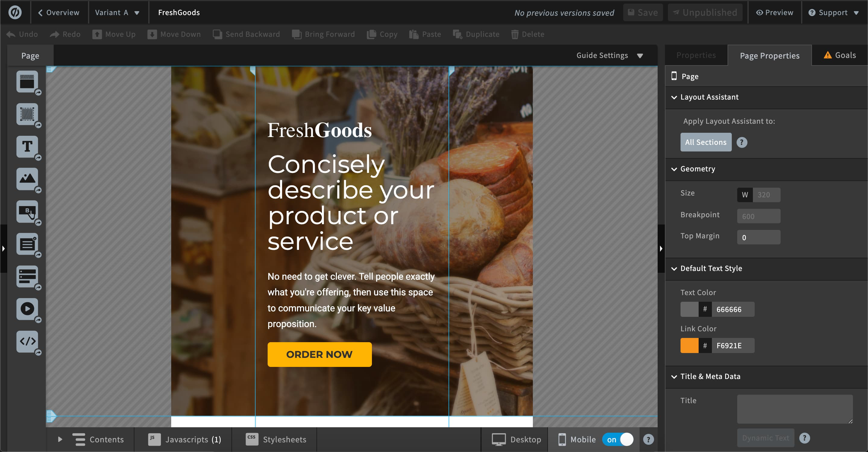Select the Video widget tool
Screen dimensions: 868x452
27,309
